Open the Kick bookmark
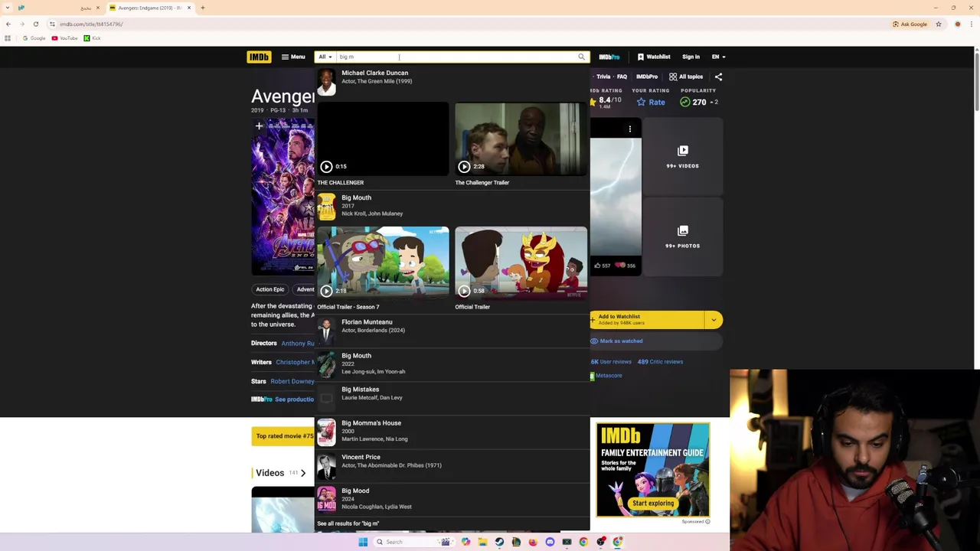 (92, 38)
